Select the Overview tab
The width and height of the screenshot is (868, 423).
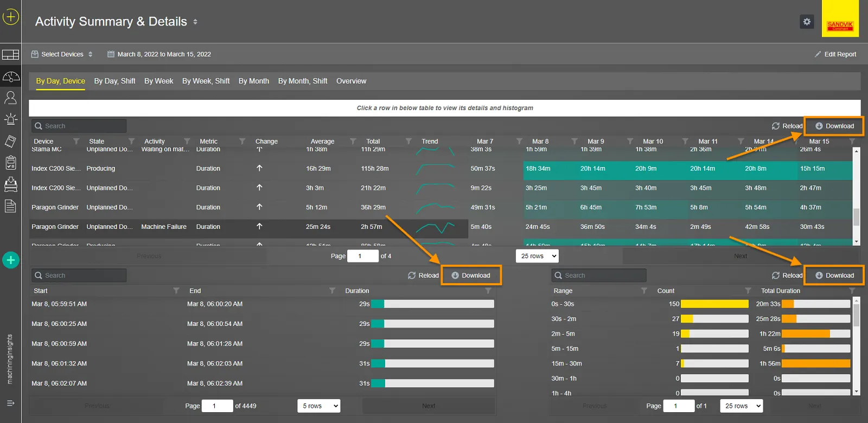point(351,81)
